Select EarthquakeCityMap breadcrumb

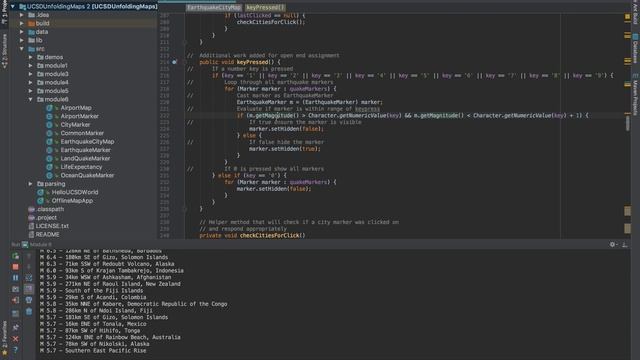(x=214, y=7)
